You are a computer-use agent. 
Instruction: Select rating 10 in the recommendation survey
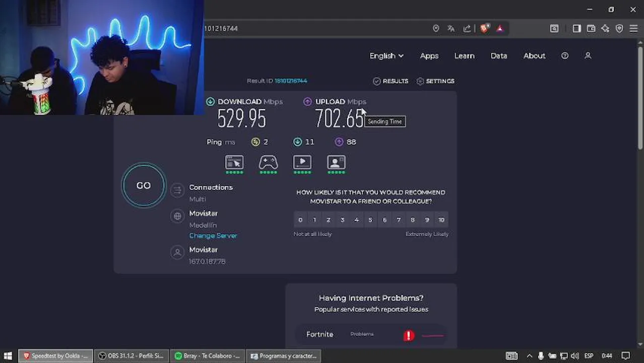441,220
